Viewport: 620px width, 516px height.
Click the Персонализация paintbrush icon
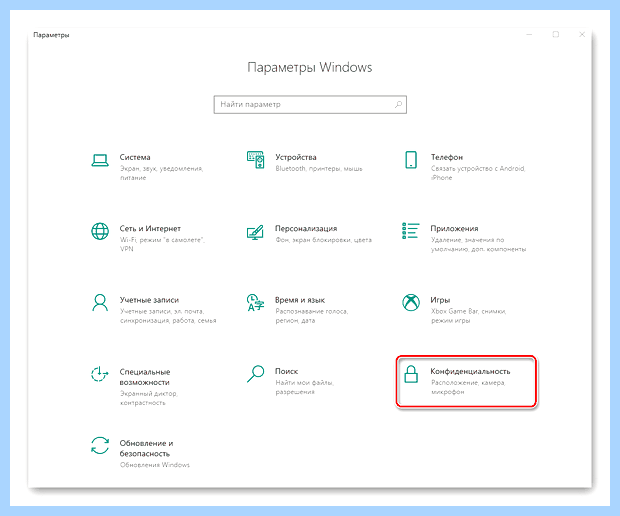pyautogui.click(x=255, y=232)
